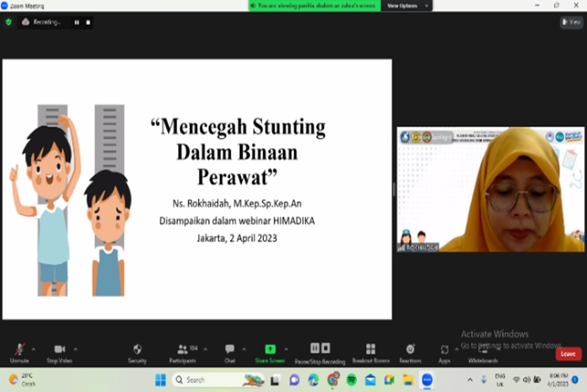Open Breakout Rooms
Image resolution: width=587 pixels, height=392 pixels.
click(371, 350)
